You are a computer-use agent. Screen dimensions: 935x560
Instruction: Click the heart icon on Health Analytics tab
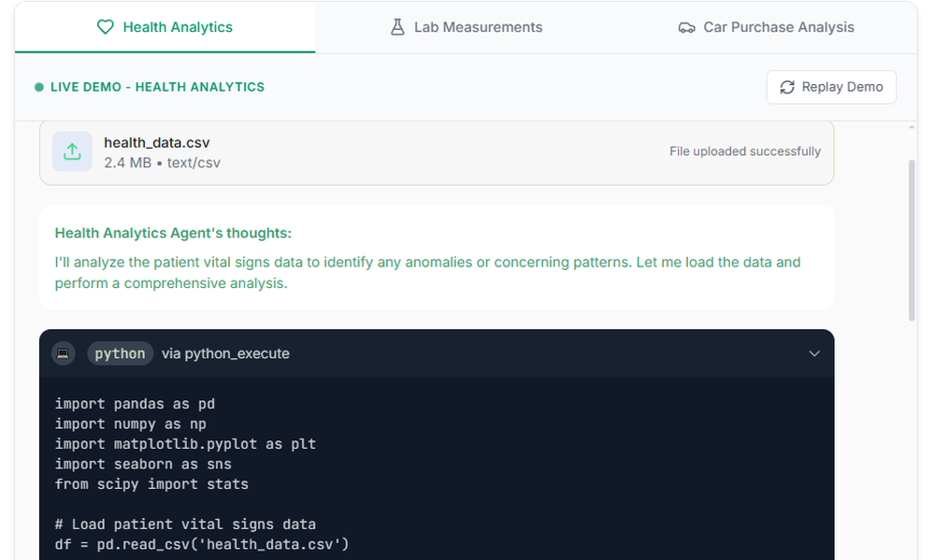tap(106, 27)
